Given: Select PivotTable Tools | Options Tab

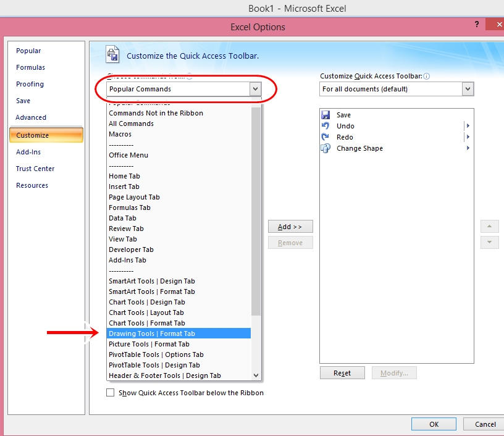Looking at the screenshot, I should pyautogui.click(x=178, y=354).
